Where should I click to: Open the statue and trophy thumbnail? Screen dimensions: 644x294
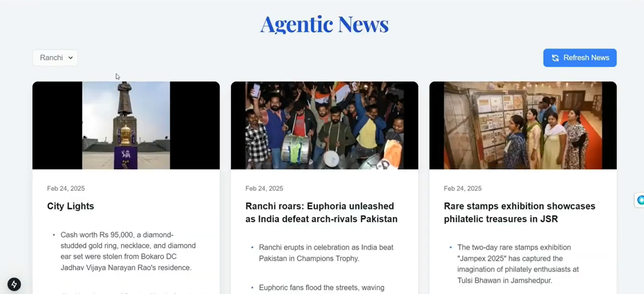tap(126, 125)
